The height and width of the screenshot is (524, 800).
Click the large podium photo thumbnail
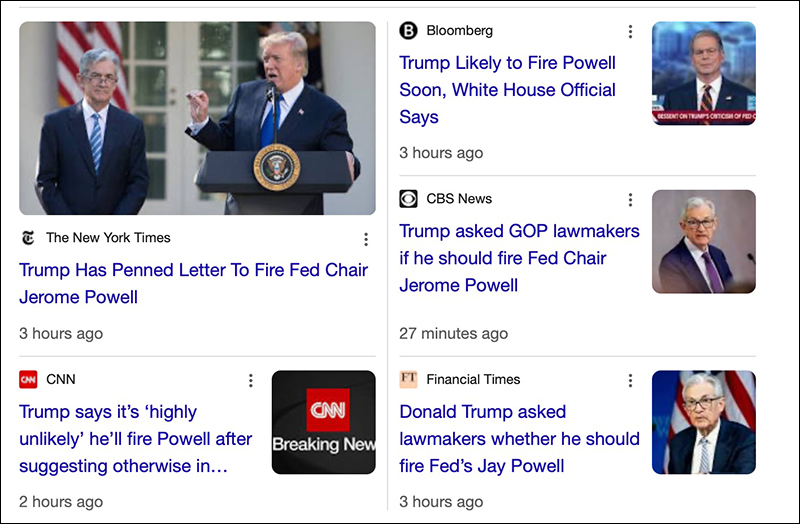coord(198,118)
